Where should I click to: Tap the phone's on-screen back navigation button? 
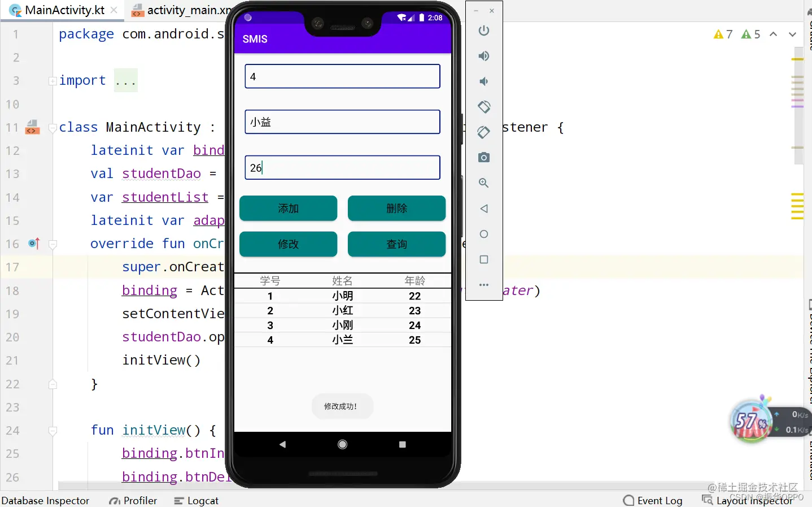coord(283,444)
